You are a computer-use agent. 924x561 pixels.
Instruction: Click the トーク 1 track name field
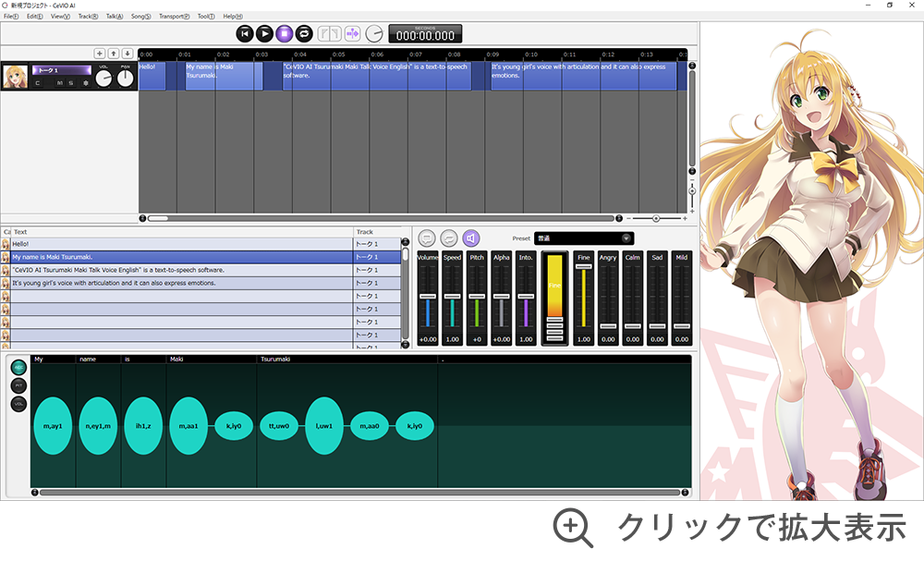62,70
